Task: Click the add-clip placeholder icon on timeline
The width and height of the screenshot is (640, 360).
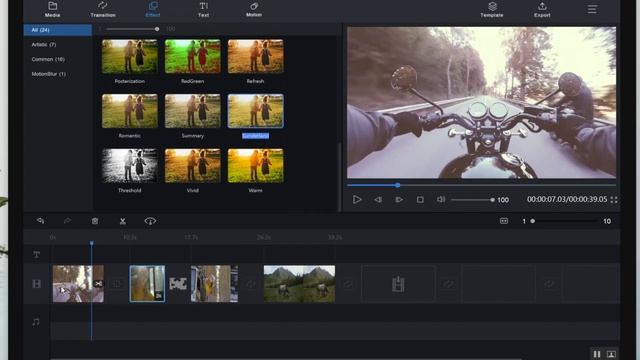Action: 398,284
